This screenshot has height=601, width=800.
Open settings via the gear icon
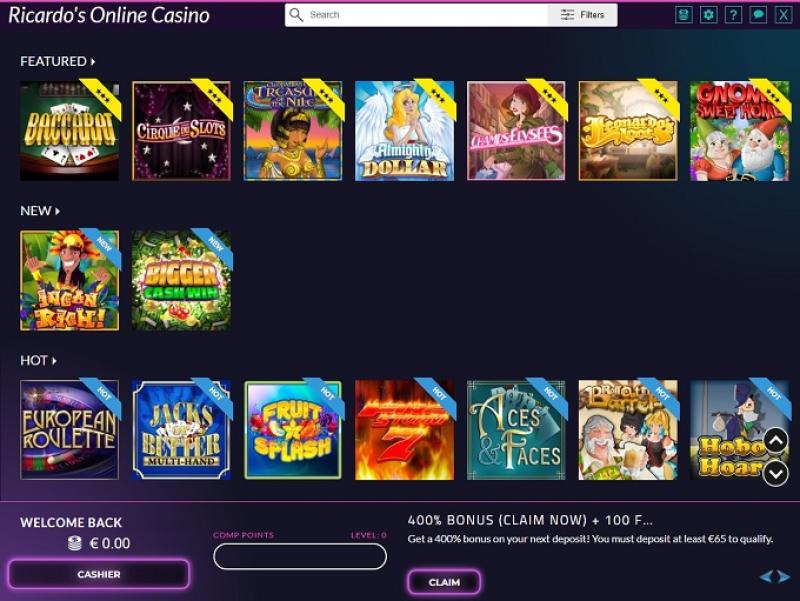coord(709,15)
